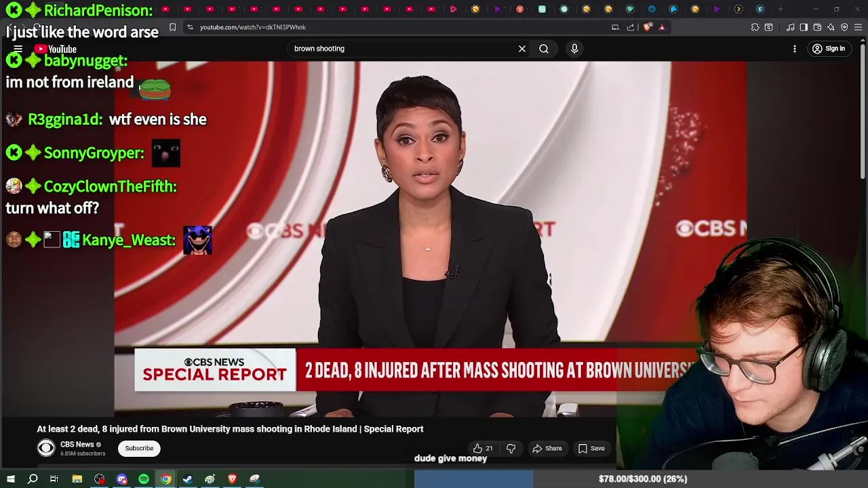Click the video title text
868x488 pixels.
230,429
